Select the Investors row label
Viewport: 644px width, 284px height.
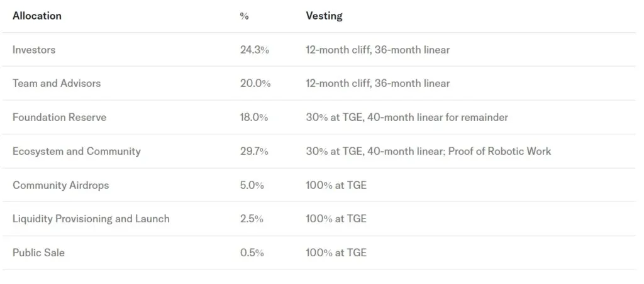click(x=34, y=50)
